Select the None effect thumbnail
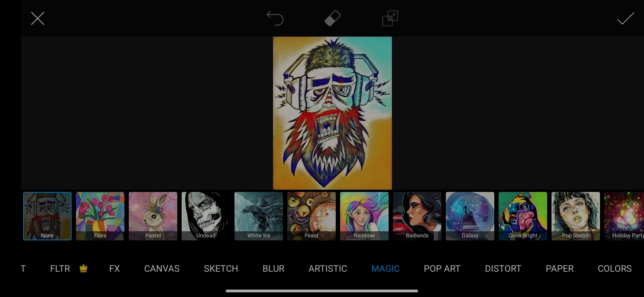Viewport: 644px width, 297px height. pyautogui.click(x=47, y=216)
